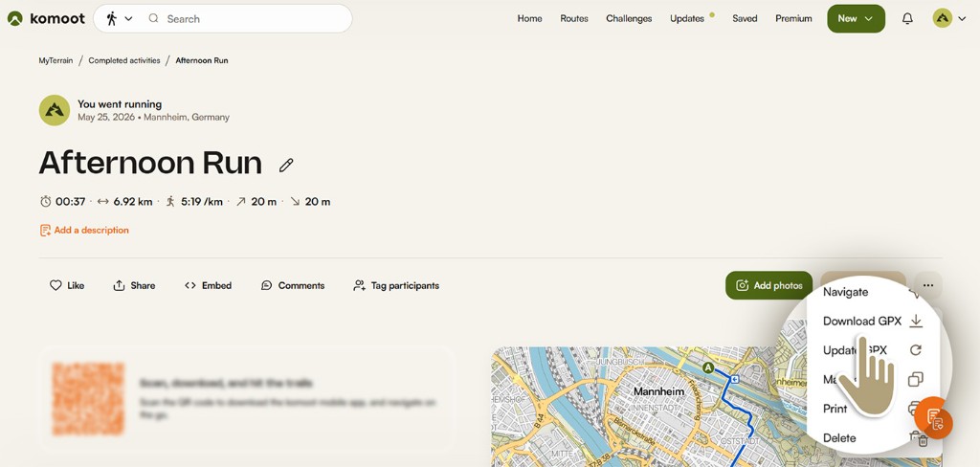Expand the profile avatar menu
The image size is (980, 467).
pyautogui.click(x=949, y=19)
